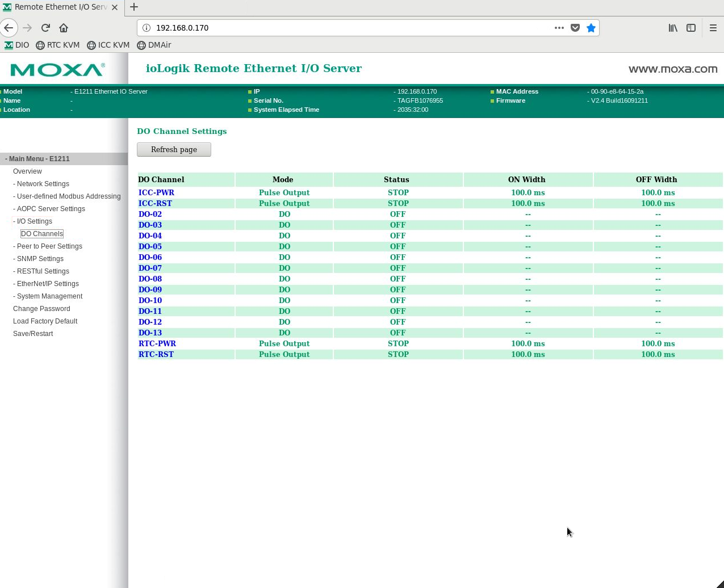Open a new tab with plus button
The image size is (724, 588).
(134, 7)
